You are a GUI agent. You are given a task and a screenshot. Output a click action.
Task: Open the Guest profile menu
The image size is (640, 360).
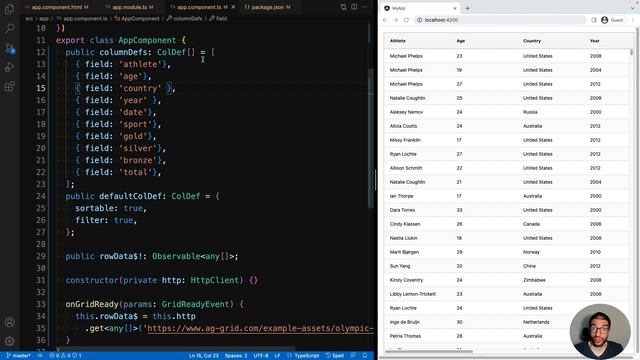point(612,20)
